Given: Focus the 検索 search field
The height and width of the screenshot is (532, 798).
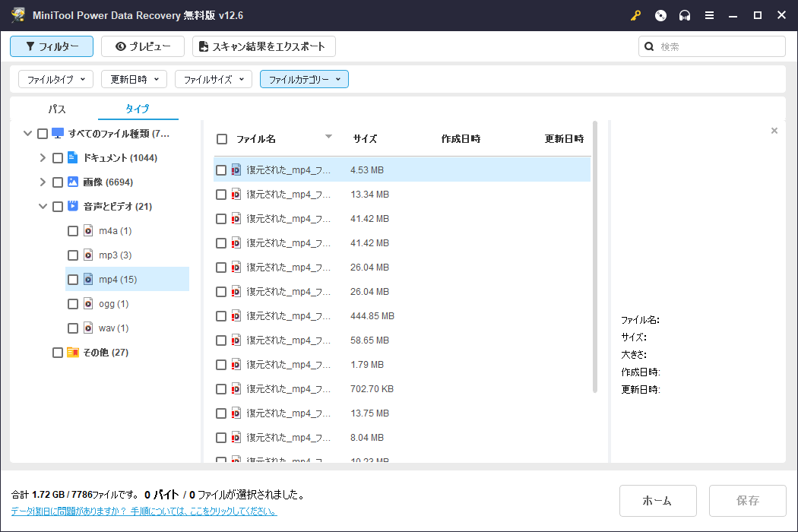Looking at the screenshot, I should 711,46.
